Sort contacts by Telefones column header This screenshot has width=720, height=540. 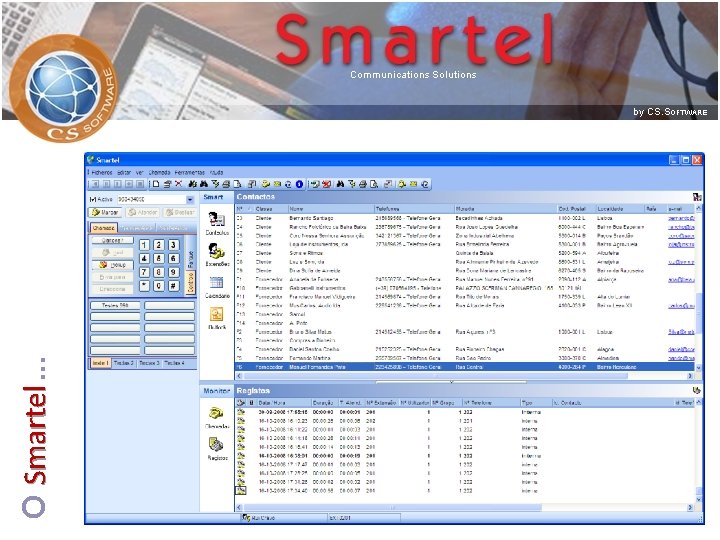coord(414,209)
